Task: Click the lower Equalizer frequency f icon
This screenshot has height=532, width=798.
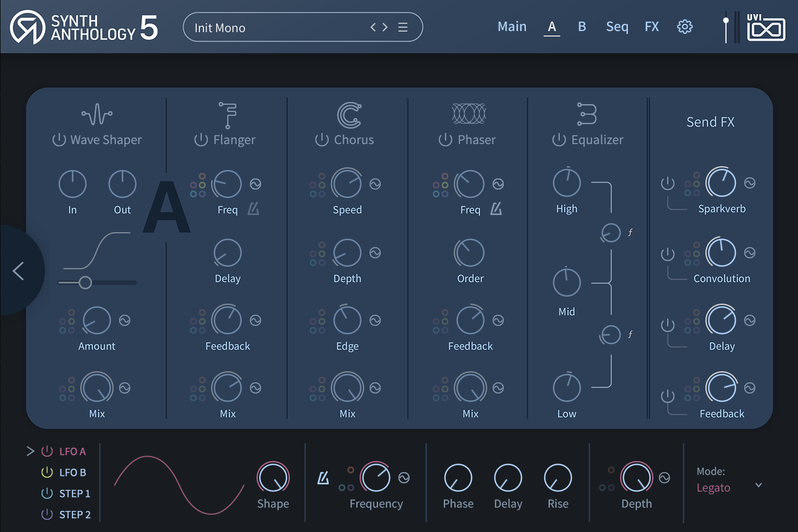Action: (630, 335)
